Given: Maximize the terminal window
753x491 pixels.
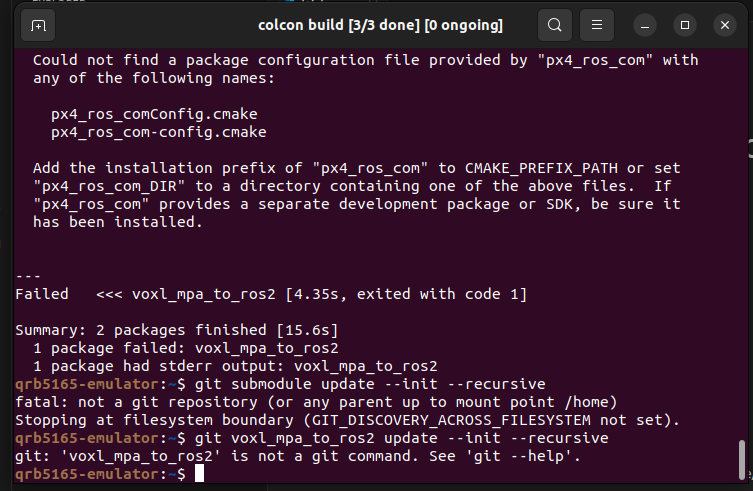Looking at the screenshot, I should click(x=685, y=25).
